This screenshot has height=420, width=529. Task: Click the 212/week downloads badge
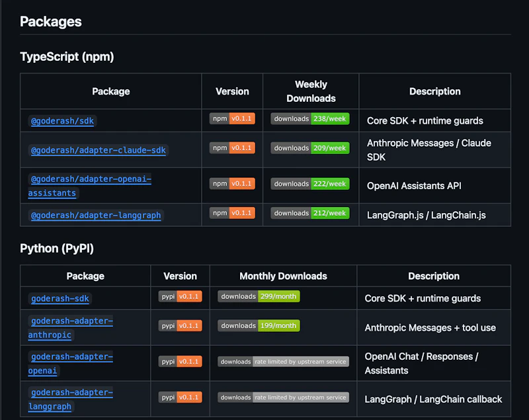pyautogui.click(x=309, y=213)
